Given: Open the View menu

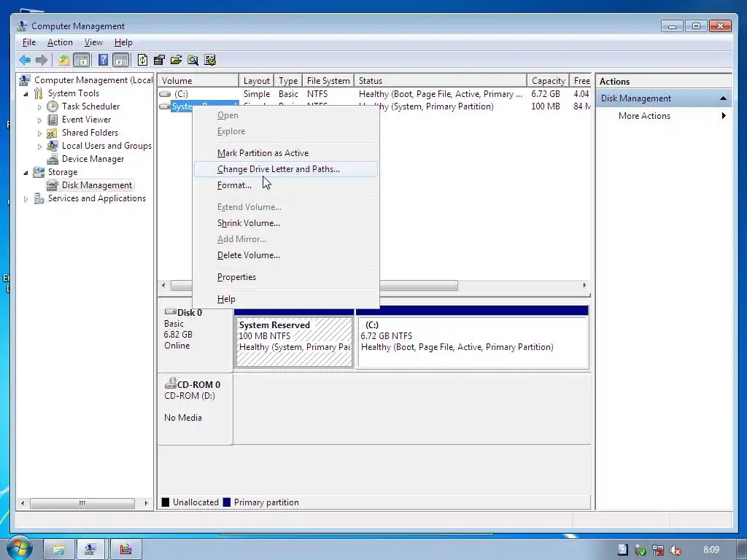Looking at the screenshot, I should tap(93, 42).
